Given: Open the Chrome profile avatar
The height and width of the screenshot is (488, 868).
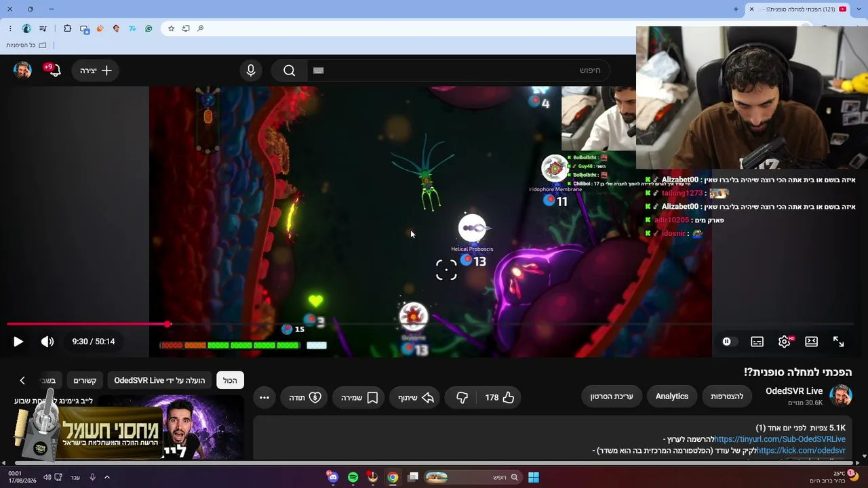Looking at the screenshot, I should 26,28.
